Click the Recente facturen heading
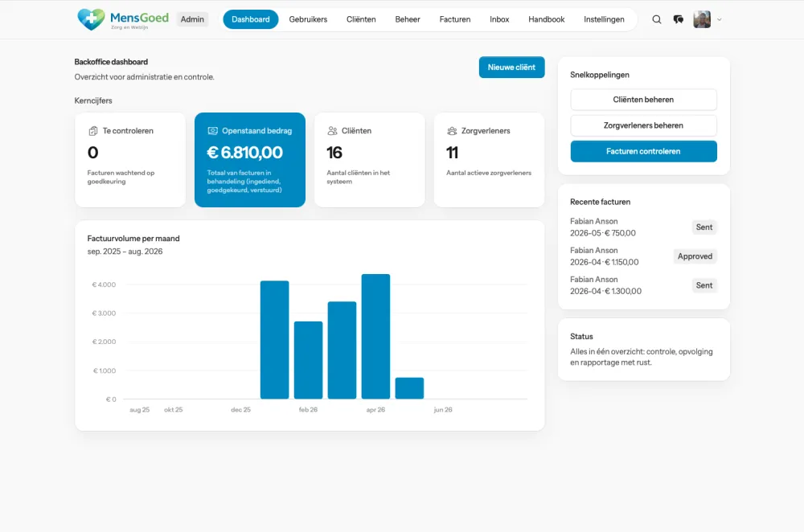Viewport: 804px width, 532px height. 601,202
